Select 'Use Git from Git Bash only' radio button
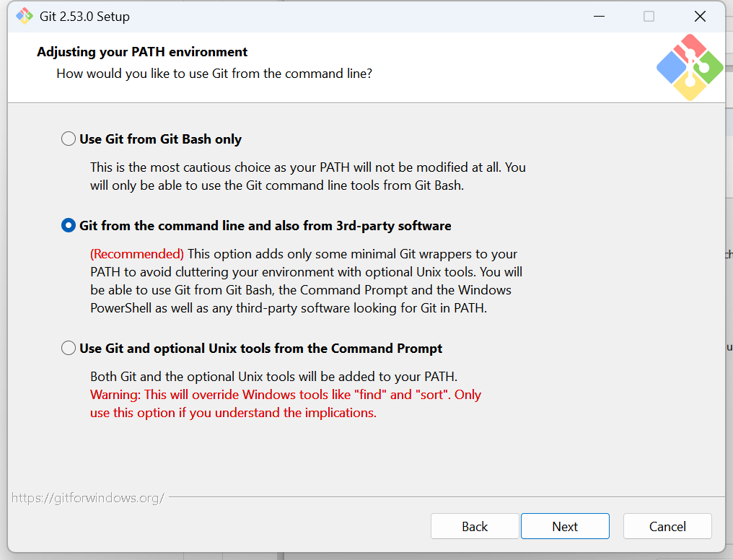733x560 pixels. (69, 139)
